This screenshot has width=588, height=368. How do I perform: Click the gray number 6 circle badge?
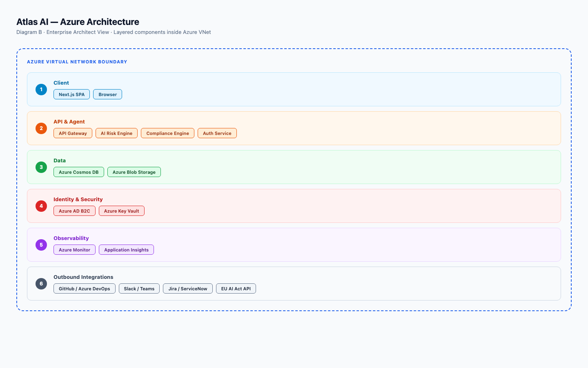tap(41, 284)
